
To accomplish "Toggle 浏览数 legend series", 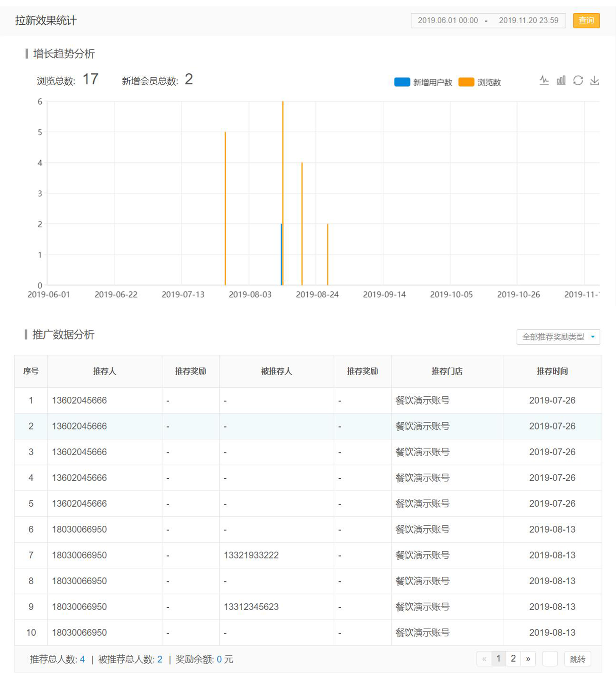I will click(480, 82).
